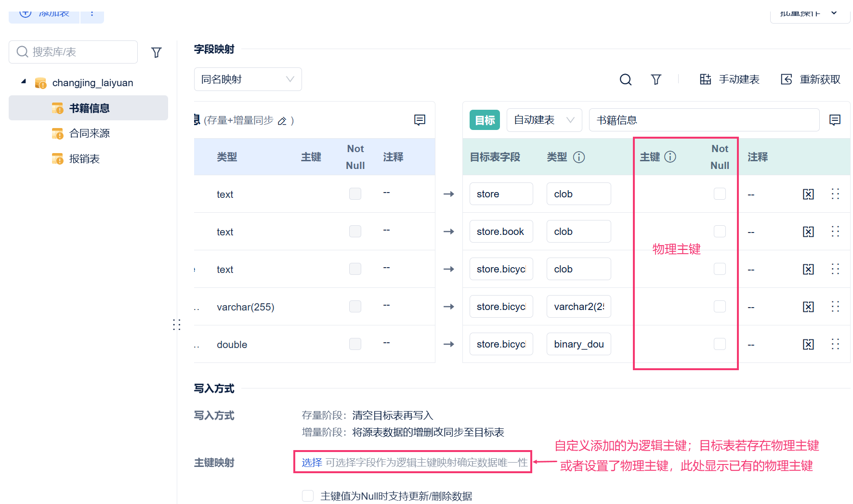Click edit pencil next to 存量+增量同步
This screenshot has width=853, height=504.
282,121
